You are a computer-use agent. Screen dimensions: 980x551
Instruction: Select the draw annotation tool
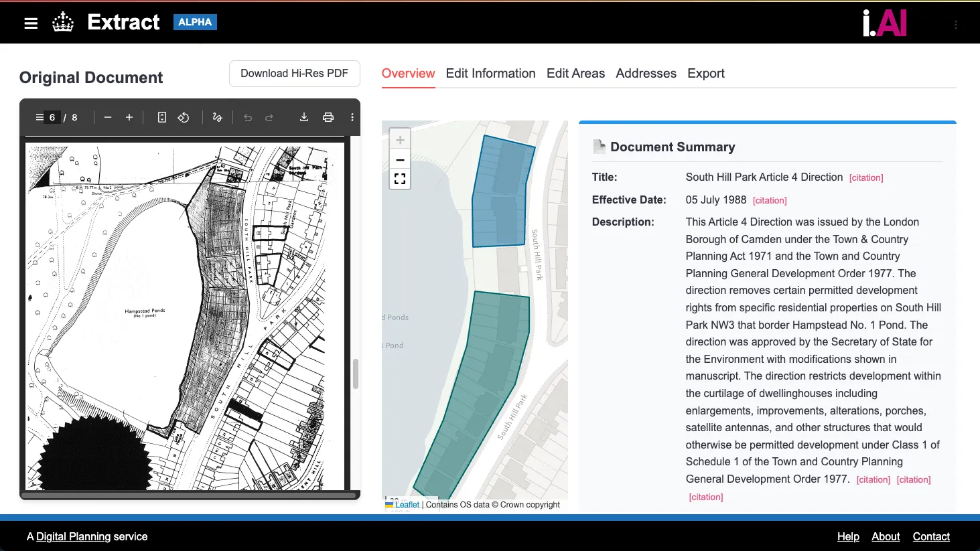(217, 117)
